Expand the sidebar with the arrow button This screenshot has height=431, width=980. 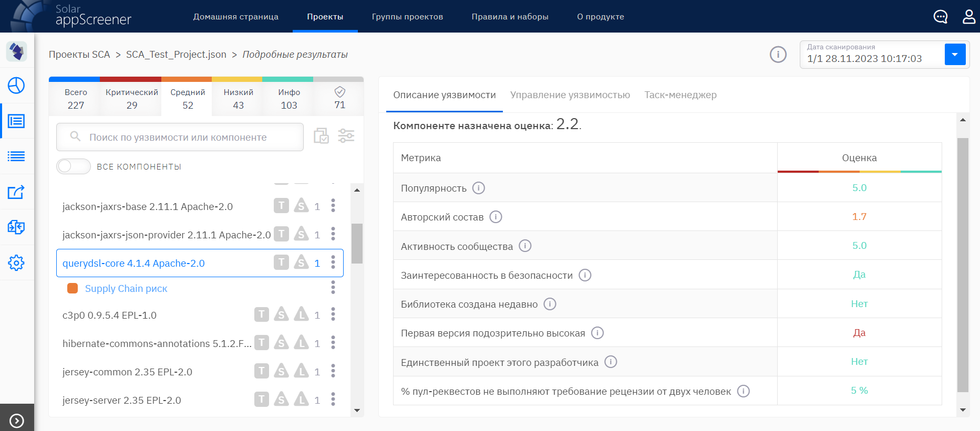coord(17,421)
